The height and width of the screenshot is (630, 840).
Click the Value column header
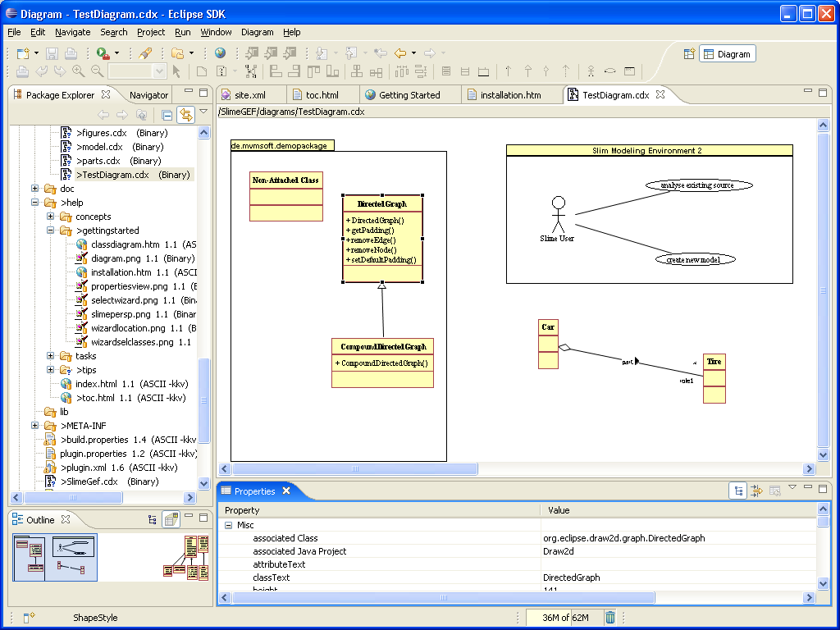(x=678, y=510)
